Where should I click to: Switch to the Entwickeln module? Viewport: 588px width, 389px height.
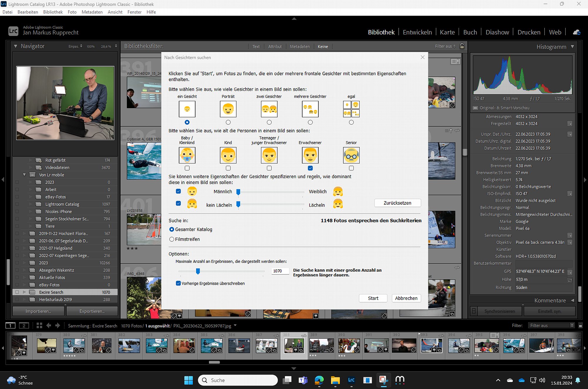coord(417,32)
